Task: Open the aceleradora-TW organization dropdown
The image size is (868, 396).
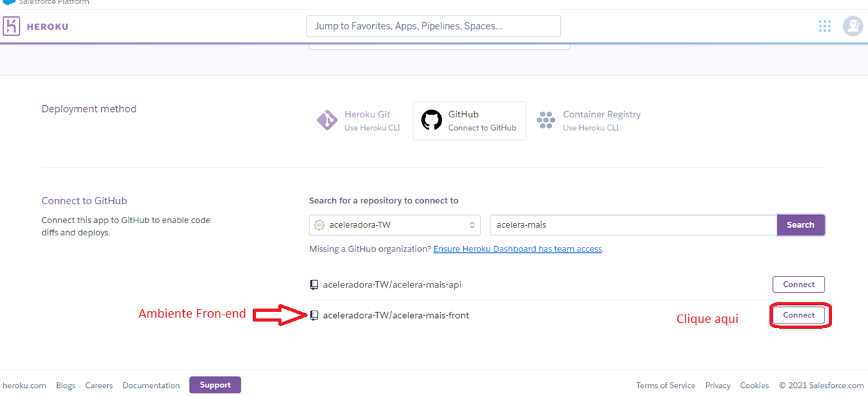Action: (x=395, y=224)
